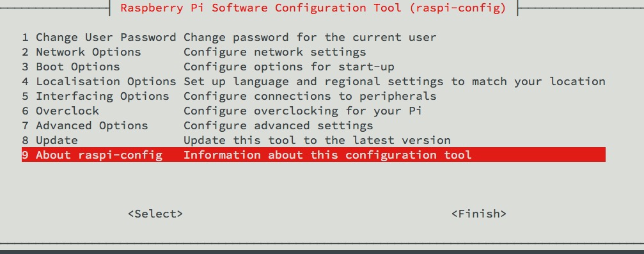Click 'Change password for the current user' text
Viewport: 644px width, 254px height.
point(310,37)
